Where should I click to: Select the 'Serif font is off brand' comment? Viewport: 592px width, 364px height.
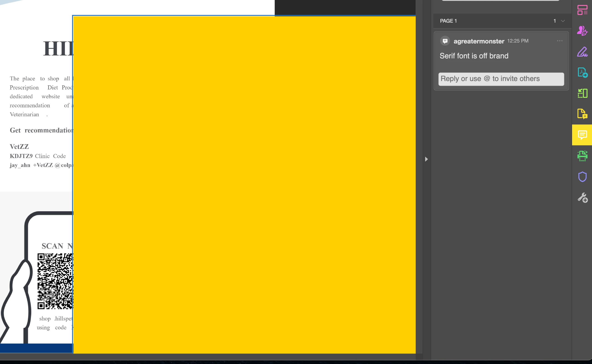474,56
